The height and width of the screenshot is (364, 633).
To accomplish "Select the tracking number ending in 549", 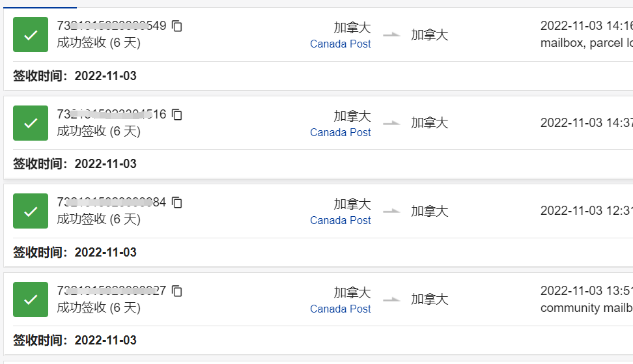I will pos(111,26).
